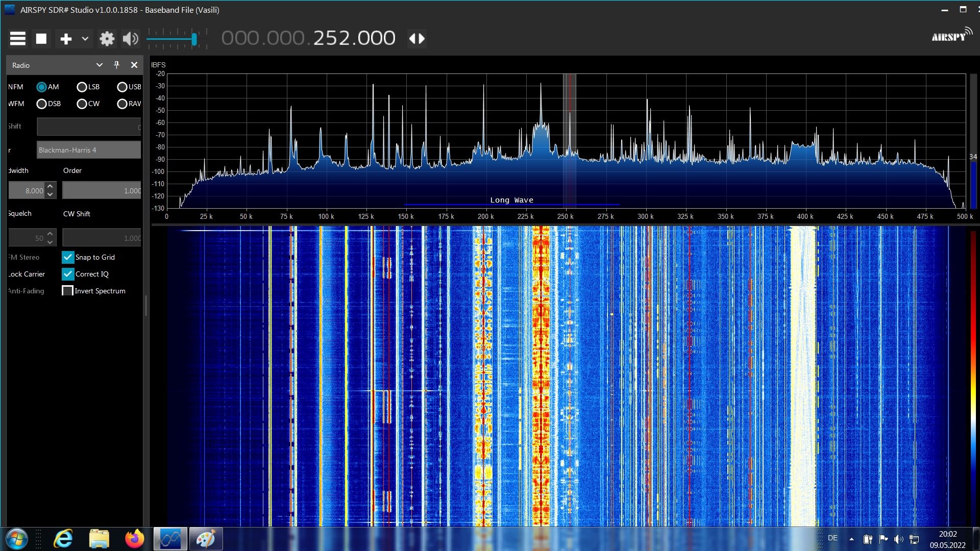Open dropdown arrow next to plus icon
Image resolution: width=980 pixels, height=551 pixels.
[85, 39]
